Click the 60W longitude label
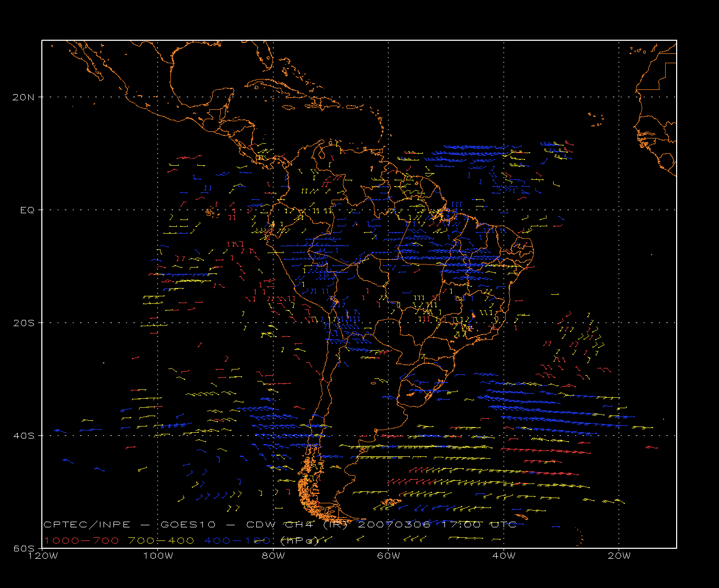Screen dimensions: 719x588 [x=389, y=556]
